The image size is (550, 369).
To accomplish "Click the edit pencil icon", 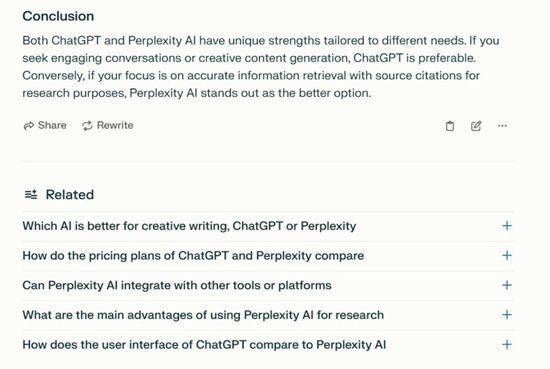I will (476, 126).
